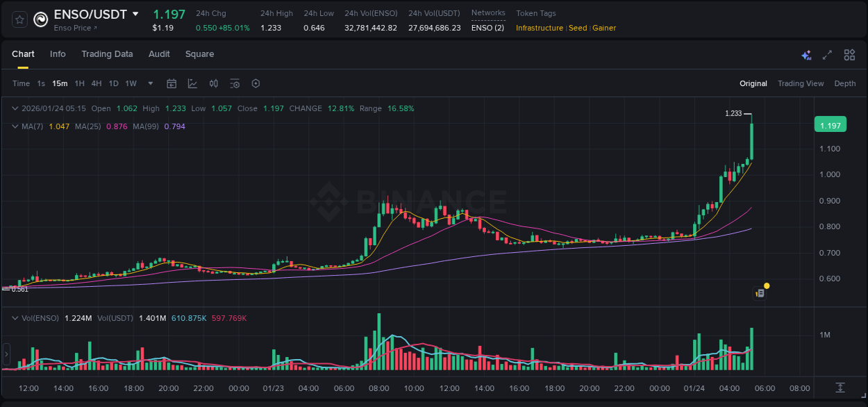
Task: Switch to the Trading Data tab
Action: pyautogui.click(x=107, y=54)
